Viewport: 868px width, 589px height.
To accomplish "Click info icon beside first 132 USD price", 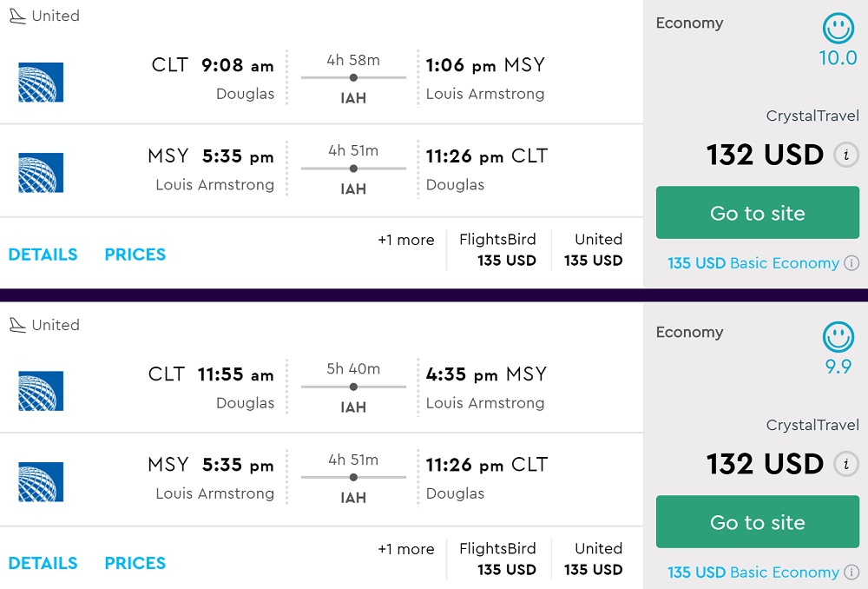I will [x=845, y=156].
